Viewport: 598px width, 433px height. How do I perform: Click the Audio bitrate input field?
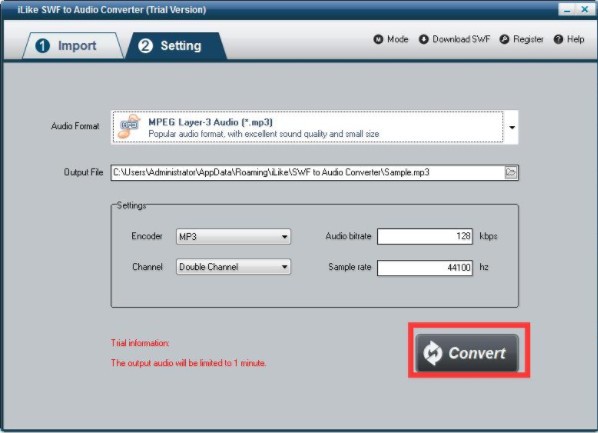425,237
